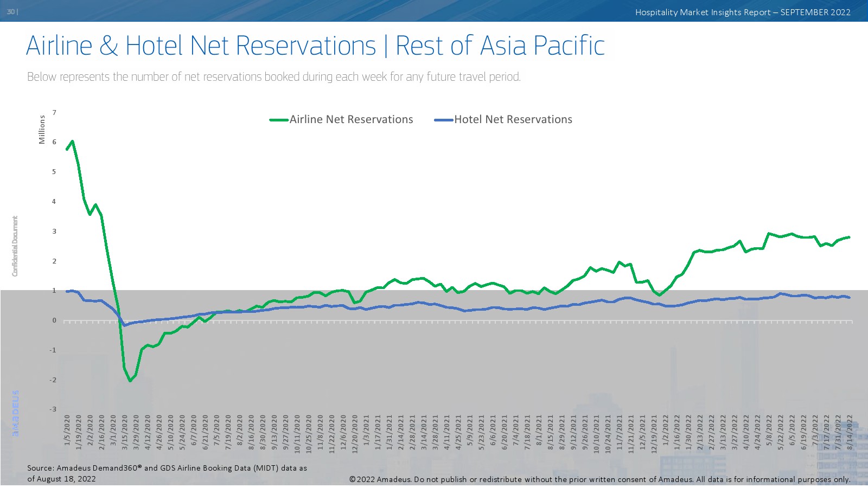Select the Millions y-axis unit label

[42, 130]
